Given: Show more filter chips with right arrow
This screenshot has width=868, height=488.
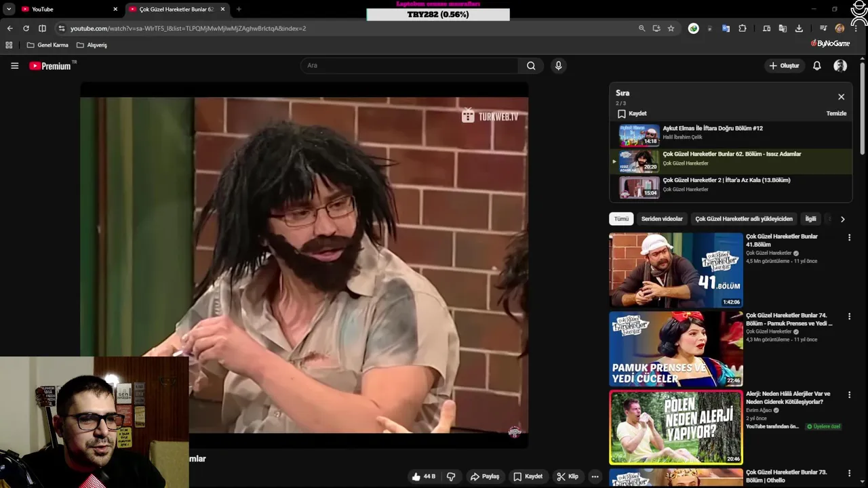Looking at the screenshot, I should (x=842, y=219).
